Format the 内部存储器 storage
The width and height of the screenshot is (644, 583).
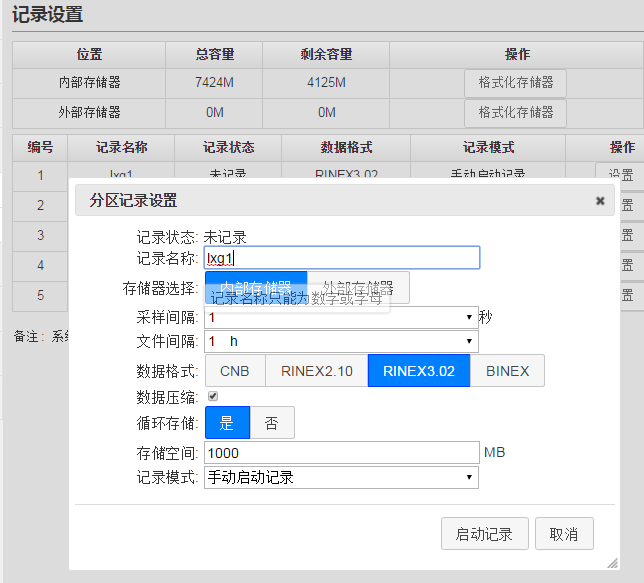click(515, 82)
